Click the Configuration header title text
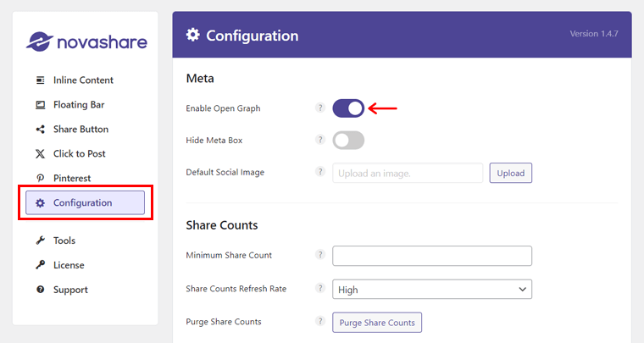Image resolution: width=644 pixels, height=343 pixels. [x=253, y=36]
